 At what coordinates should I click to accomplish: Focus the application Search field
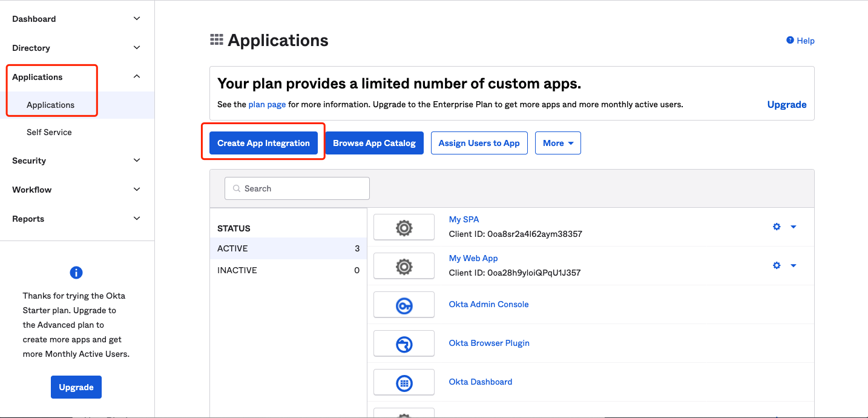[x=297, y=188]
